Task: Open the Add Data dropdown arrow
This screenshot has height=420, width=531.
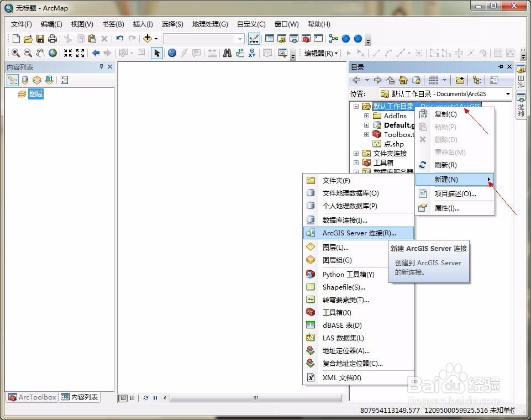Action: (x=156, y=39)
